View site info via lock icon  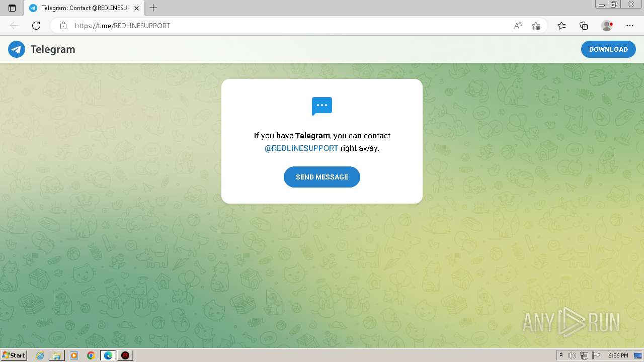[x=63, y=26]
